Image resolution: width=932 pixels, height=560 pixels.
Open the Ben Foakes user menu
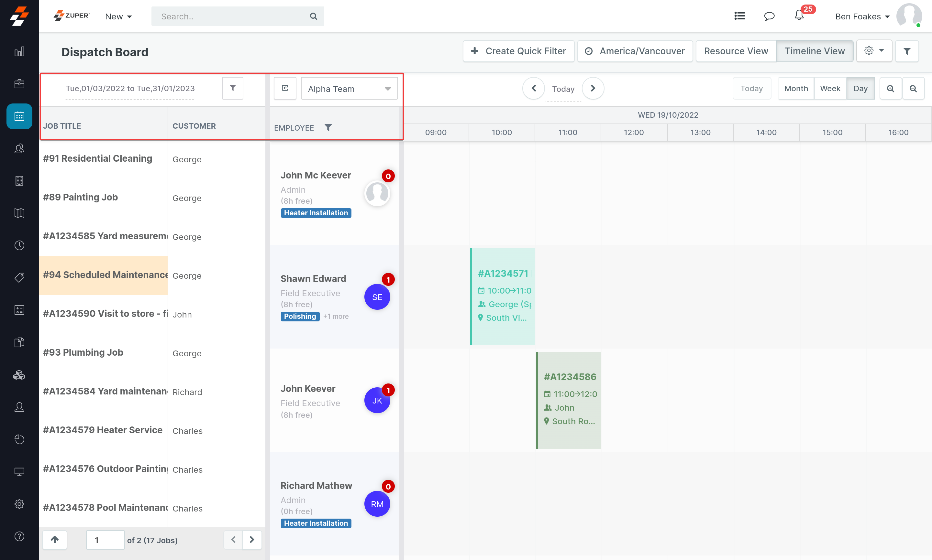coord(862,16)
